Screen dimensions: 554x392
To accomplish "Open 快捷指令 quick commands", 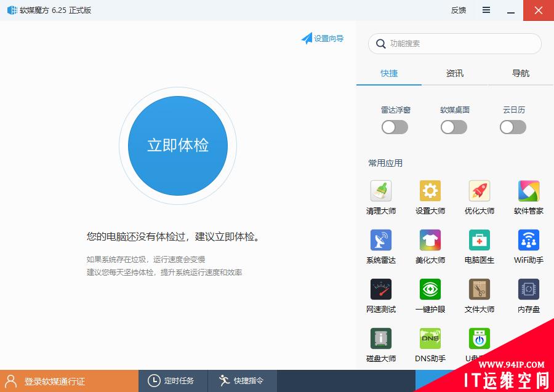I will [x=242, y=381].
